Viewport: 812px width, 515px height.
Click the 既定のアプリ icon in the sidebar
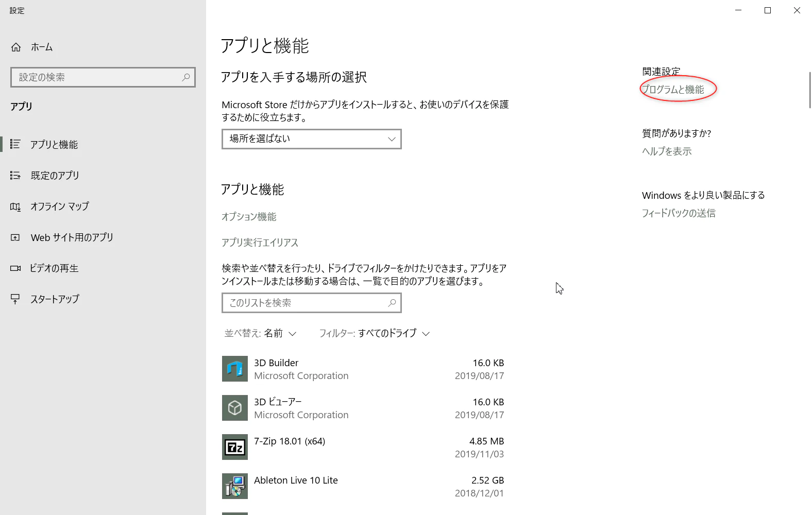point(15,176)
